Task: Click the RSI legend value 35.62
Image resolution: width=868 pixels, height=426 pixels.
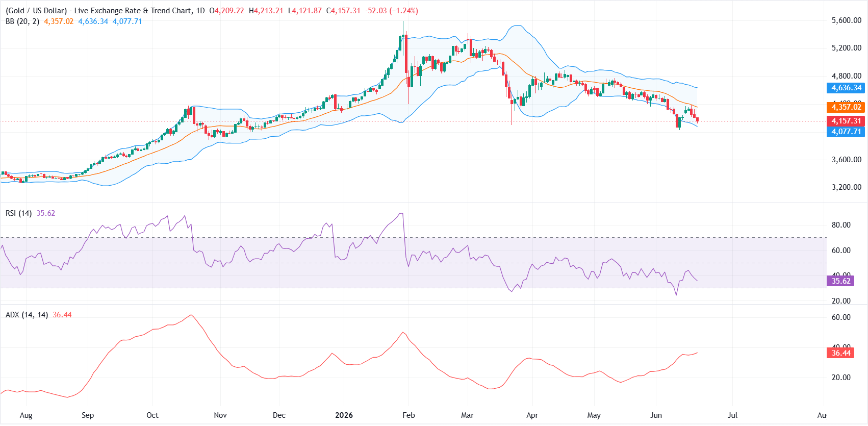Action: (46, 213)
